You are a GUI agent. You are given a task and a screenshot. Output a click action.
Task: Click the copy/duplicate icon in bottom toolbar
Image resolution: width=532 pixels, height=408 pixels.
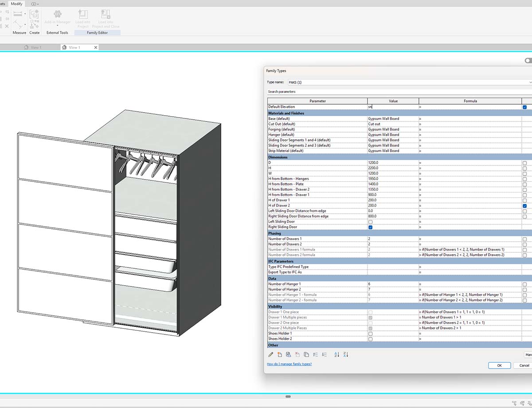click(x=306, y=354)
